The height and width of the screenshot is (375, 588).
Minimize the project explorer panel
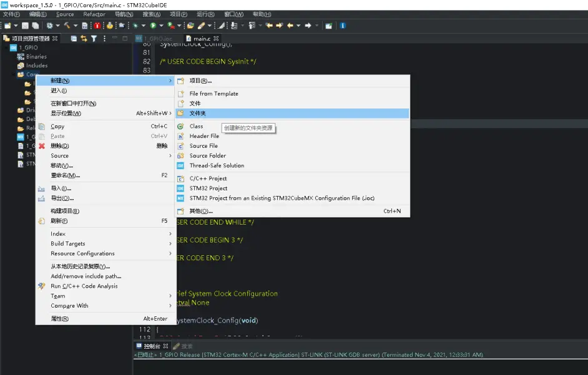point(115,38)
